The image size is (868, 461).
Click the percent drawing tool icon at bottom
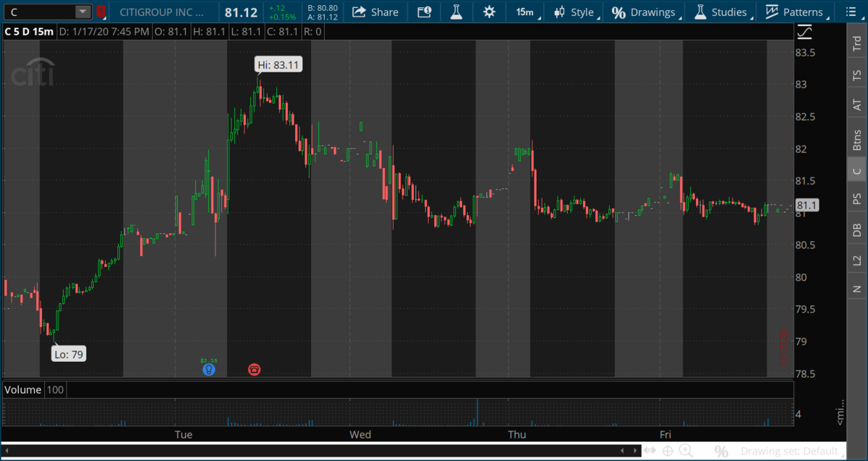click(721, 452)
